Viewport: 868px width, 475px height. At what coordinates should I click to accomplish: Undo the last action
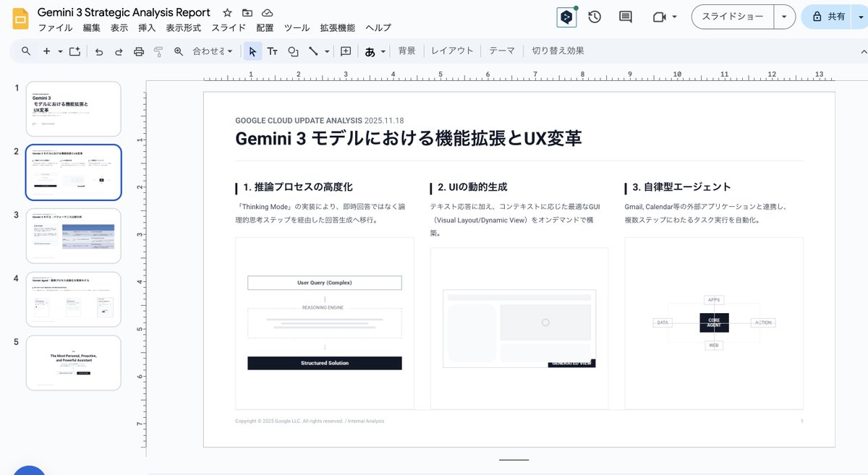99,51
